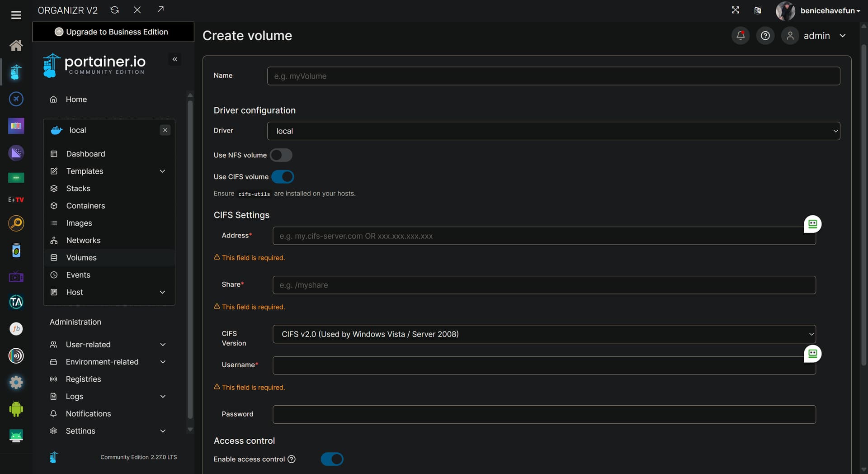Open the Organizr home icon
This screenshot has width=868, height=474.
[16, 45]
